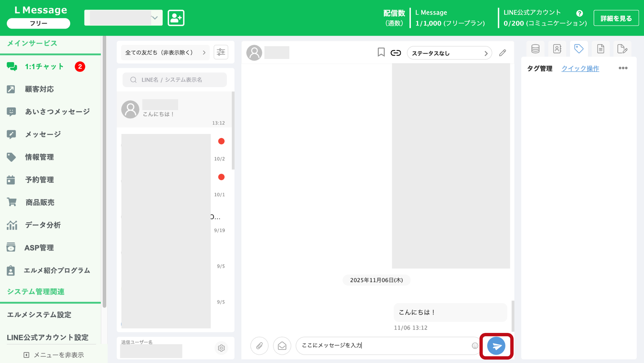Open the friend list filter settings icon

coord(221,52)
